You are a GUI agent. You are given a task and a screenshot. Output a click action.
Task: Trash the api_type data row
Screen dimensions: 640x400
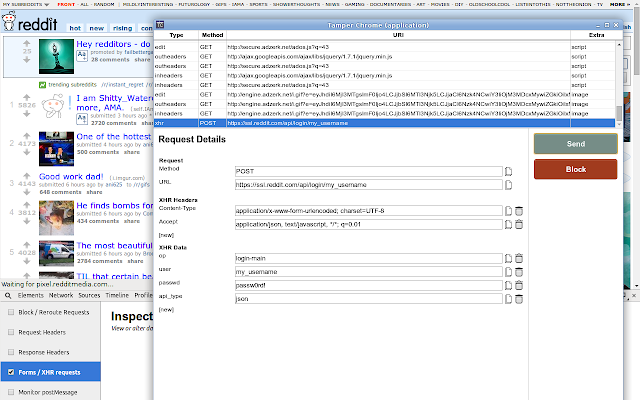pyautogui.click(x=519, y=298)
